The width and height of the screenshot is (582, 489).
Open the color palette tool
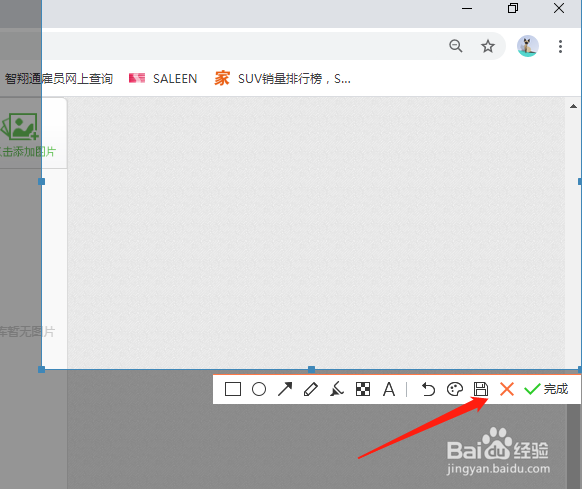click(454, 389)
